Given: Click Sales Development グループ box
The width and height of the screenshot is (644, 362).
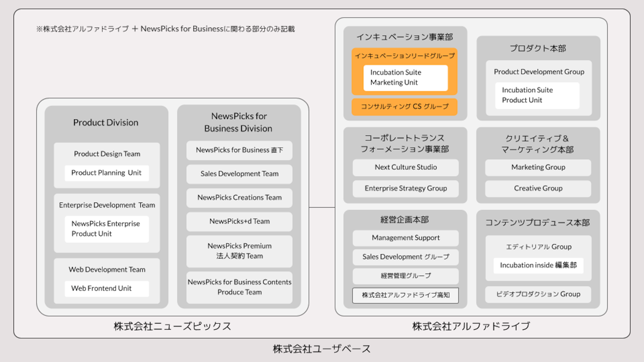Looking at the screenshot, I should (405, 257).
